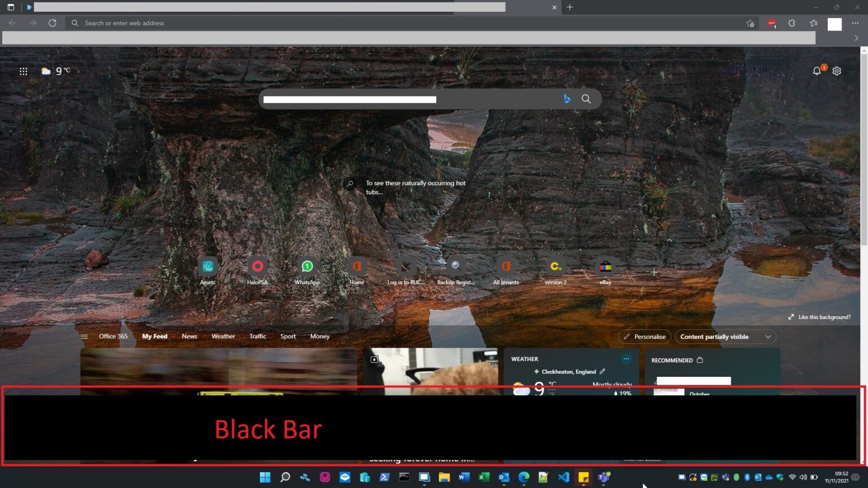This screenshot has width=868, height=488.
Task: Expand the favorites bar overflow chevron
Action: (857, 38)
